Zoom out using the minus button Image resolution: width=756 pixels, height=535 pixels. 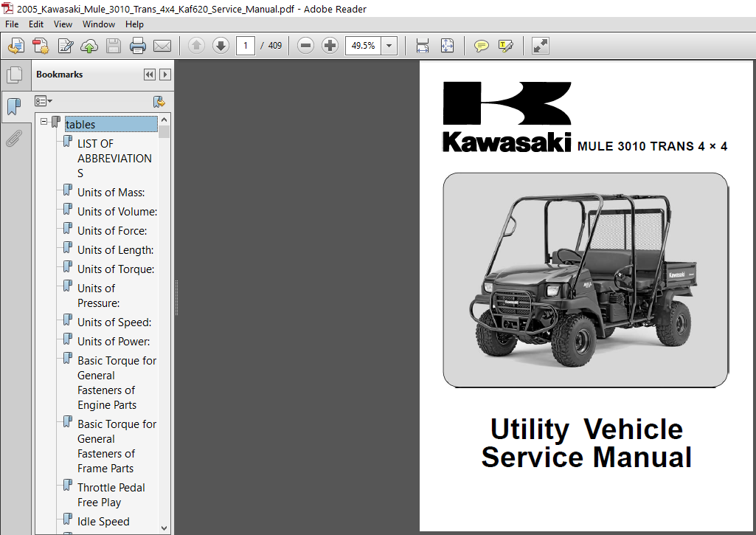tap(305, 46)
